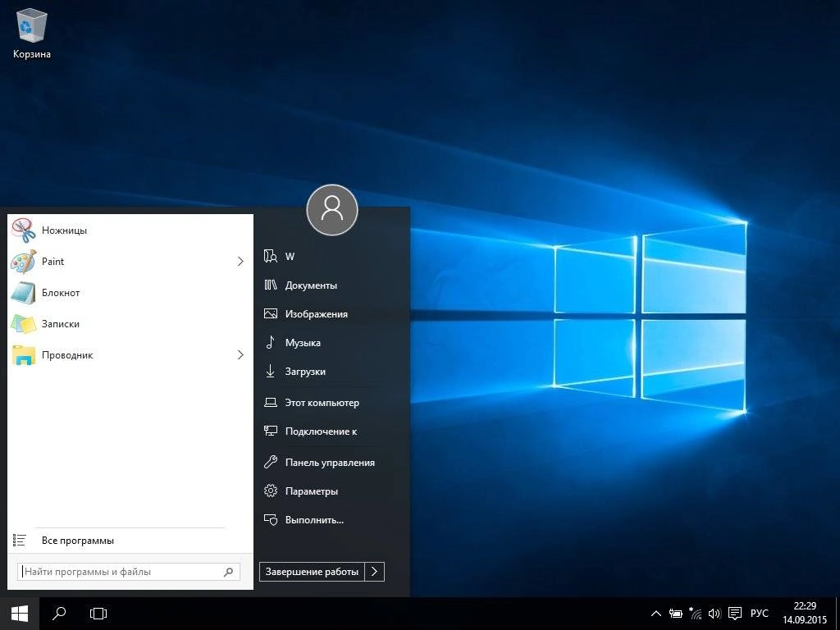The image size is (840, 630).
Task: Open the Записки sticky notes icon
Action: coord(24,323)
